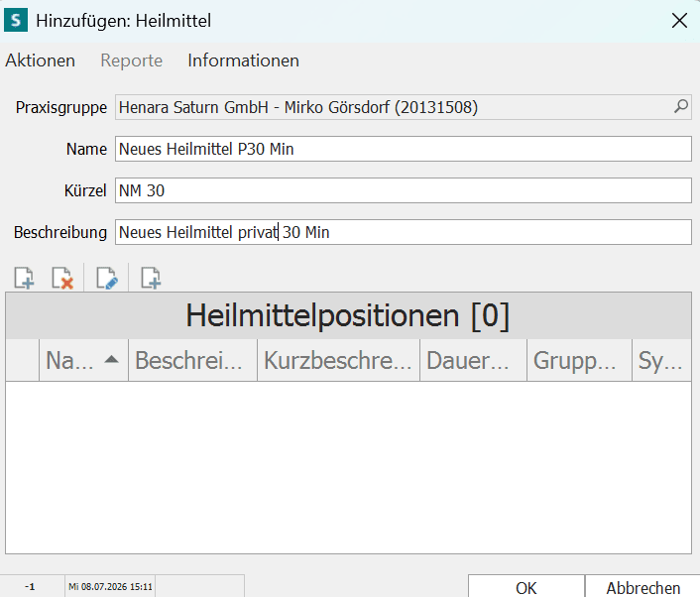The height and width of the screenshot is (597, 700).
Task: Click the Kurzbeschre... column header
Action: [338, 360]
